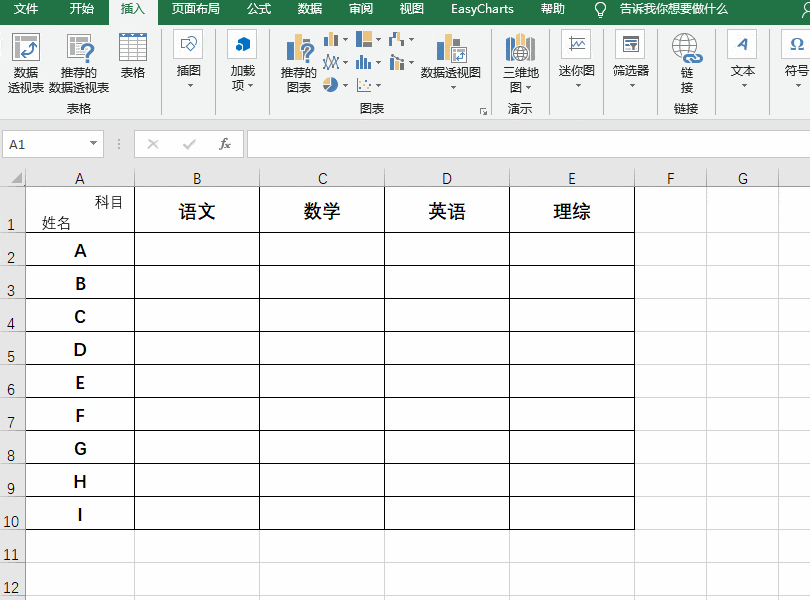Select the name cell G
This screenshot has width=810, height=600.
pyautogui.click(x=80, y=448)
